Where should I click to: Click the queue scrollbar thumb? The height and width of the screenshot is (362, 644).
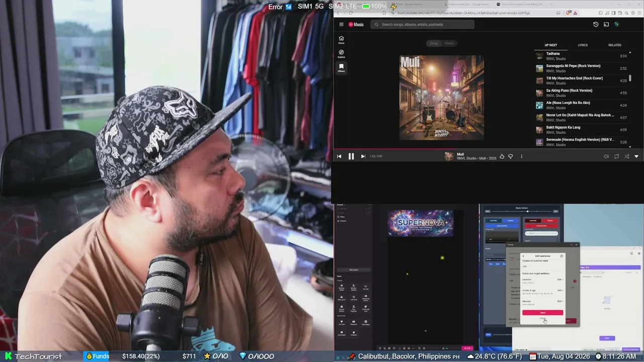630,78
